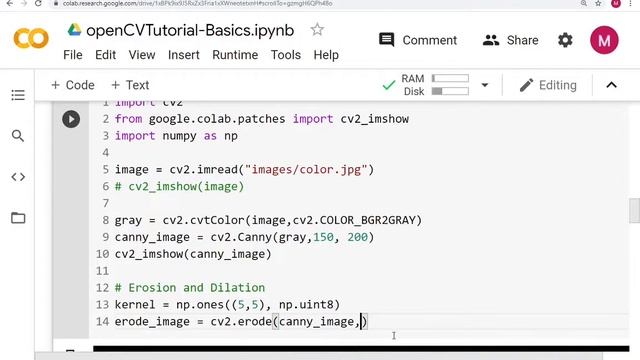Click COLOR_BGR2GRAY in line 8
Viewport: 640px width, 360px height.
[x=367, y=220]
